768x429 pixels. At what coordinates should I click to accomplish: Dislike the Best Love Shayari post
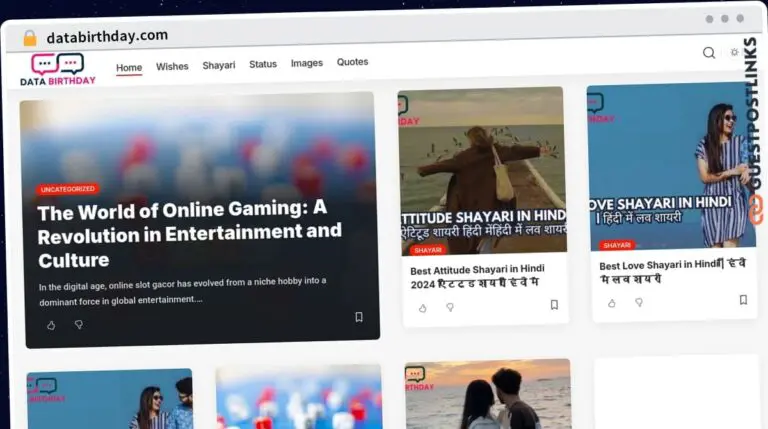point(639,302)
